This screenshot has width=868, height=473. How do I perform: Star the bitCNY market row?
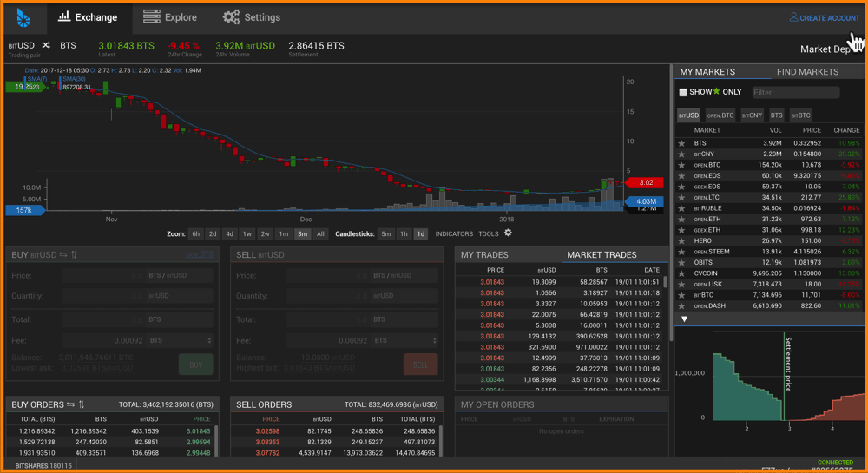(682, 154)
